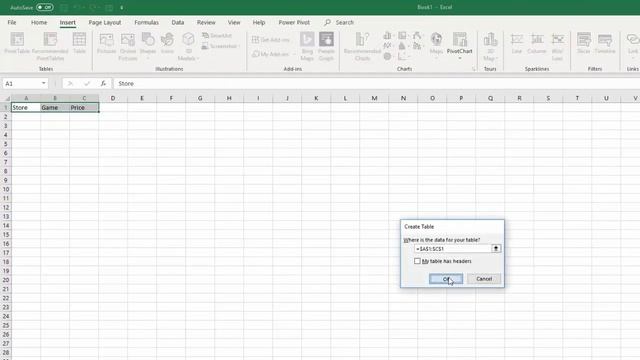Open the Review tab
640x360 pixels.
click(x=206, y=22)
